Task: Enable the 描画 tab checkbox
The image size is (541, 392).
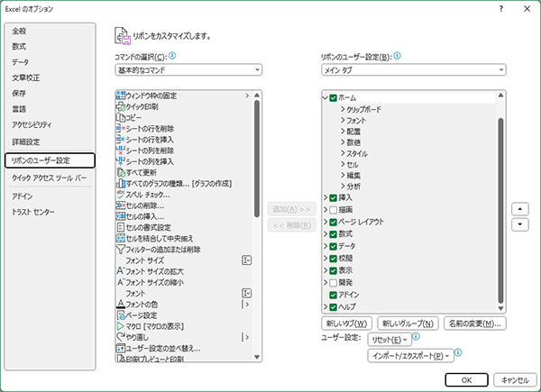Action: click(333, 210)
